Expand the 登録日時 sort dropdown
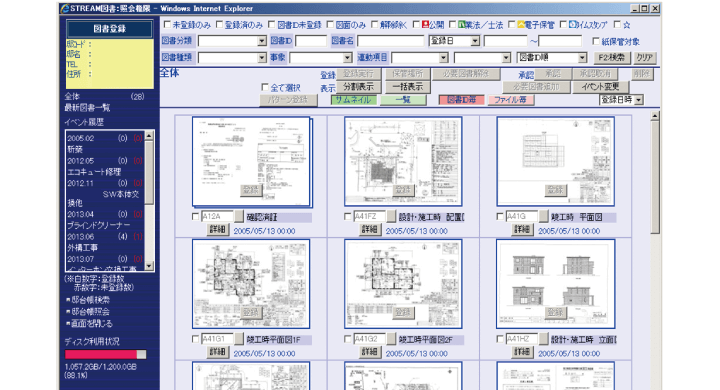Screen dimensions: 720x390 pyautogui.click(x=639, y=100)
